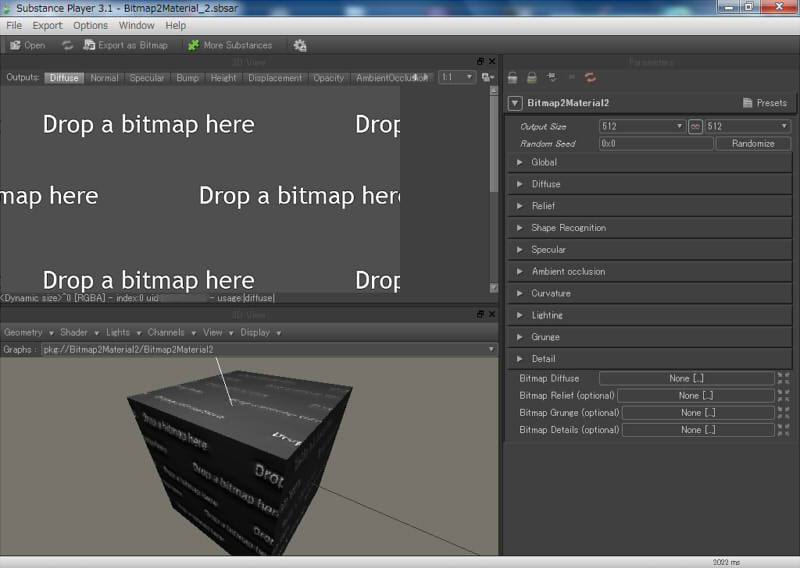The image size is (800, 568).
Task: Select the AmbientOcclusion output tab
Action: pyautogui.click(x=390, y=78)
